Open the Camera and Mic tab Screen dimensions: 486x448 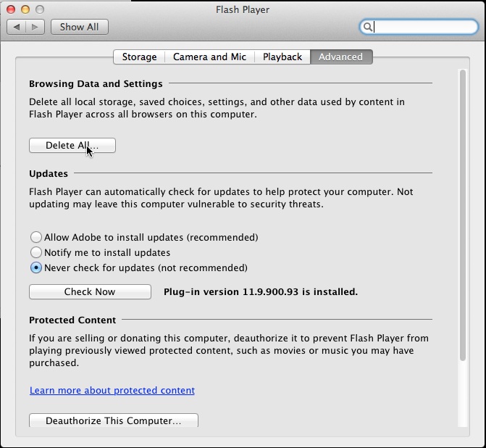pos(209,57)
